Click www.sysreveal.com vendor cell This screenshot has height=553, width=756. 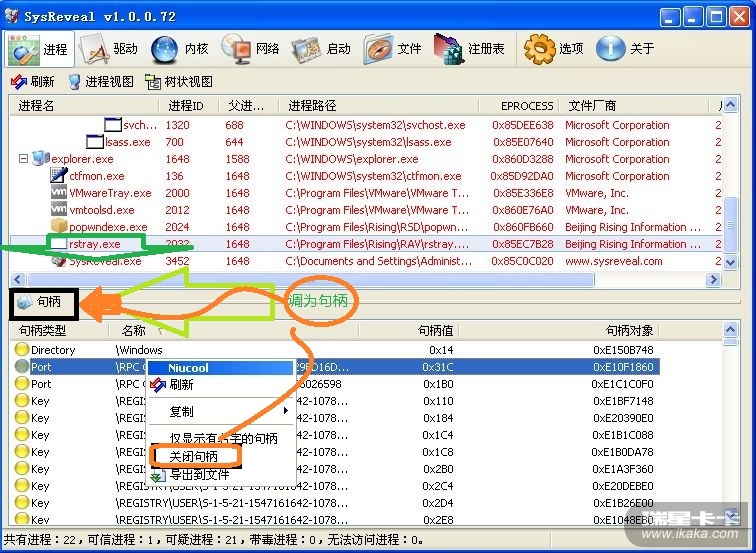(x=613, y=261)
